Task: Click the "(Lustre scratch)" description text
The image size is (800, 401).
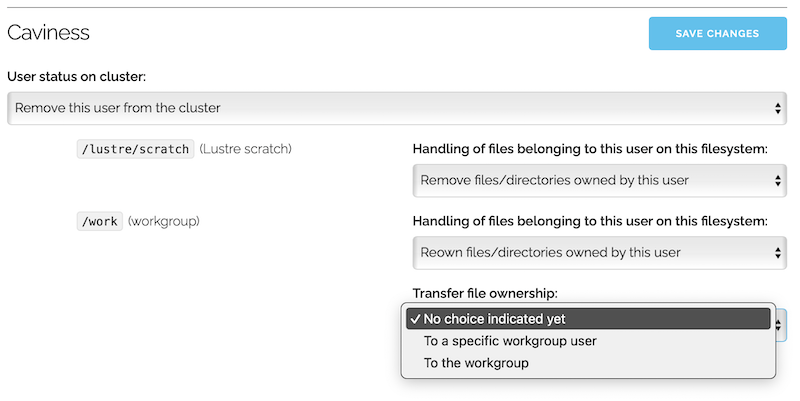Action: click(245, 149)
